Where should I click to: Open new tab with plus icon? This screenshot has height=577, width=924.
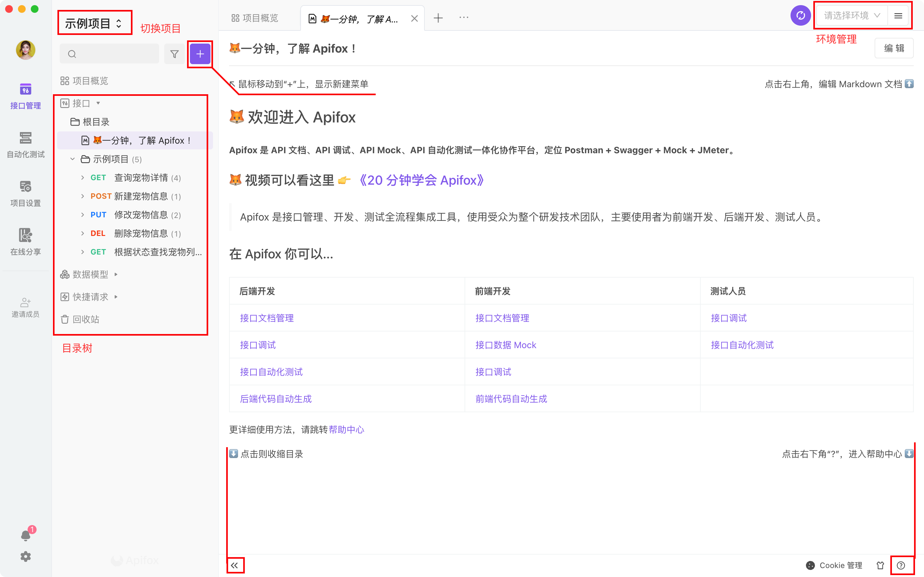pyautogui.click(x=438, y=18)
